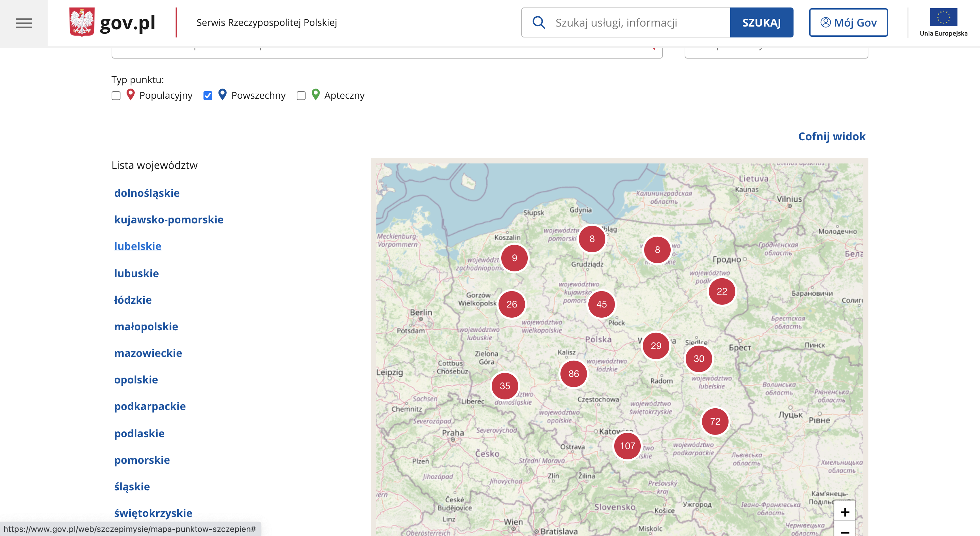The width and height of the screenshot is (980, 536).
Task: Click the 72 cluster marker on map
Action: pyautogui.click(x=715, y=422)
